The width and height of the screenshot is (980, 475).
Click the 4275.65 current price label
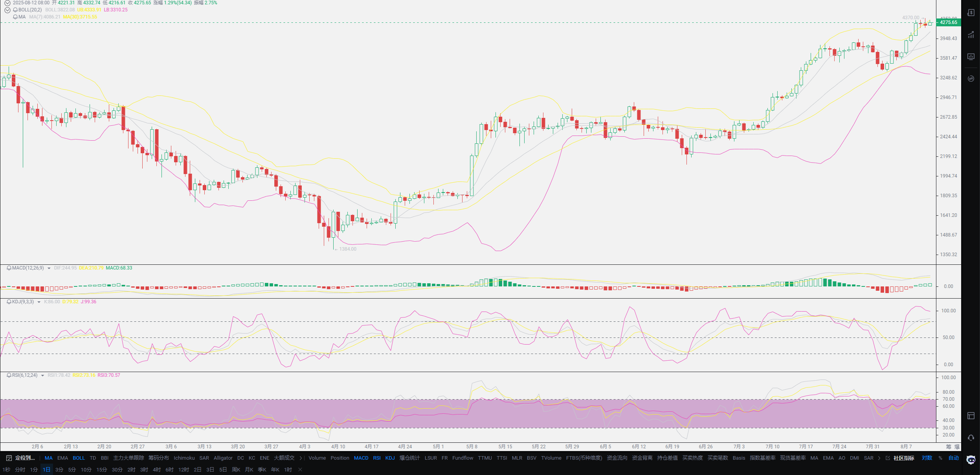click(949, 22)
